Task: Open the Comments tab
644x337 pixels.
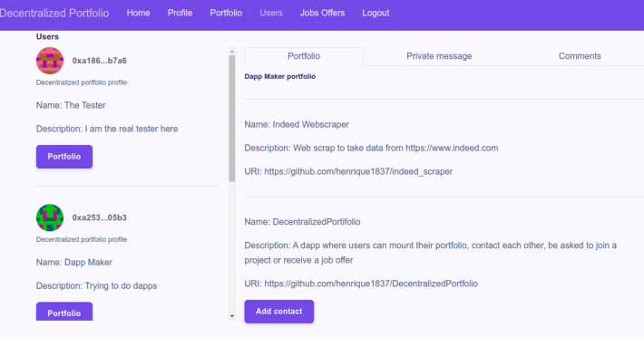Action: point(580,56)
